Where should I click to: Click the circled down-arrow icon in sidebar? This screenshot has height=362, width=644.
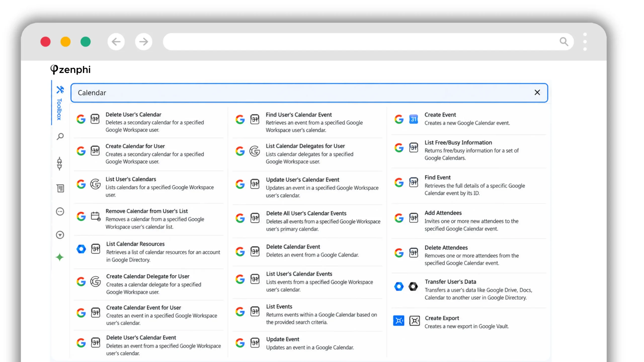60,235
